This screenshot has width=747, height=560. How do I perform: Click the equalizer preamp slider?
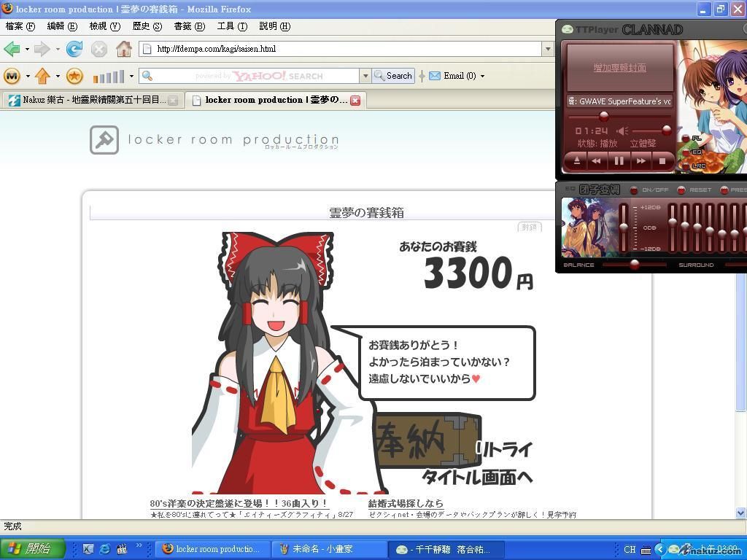tap(624, 228)
